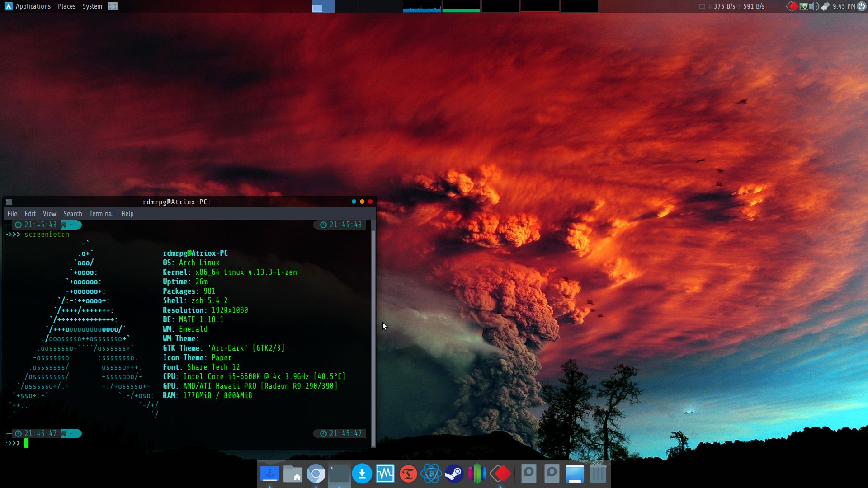Click the power button in top panel
868x488 pixels.
[862, 6]
